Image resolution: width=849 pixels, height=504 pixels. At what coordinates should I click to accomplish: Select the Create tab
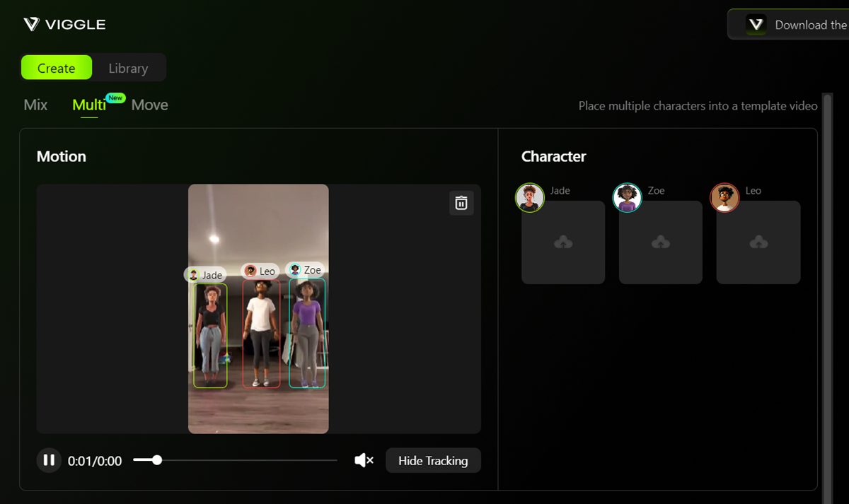click(57, 68)
